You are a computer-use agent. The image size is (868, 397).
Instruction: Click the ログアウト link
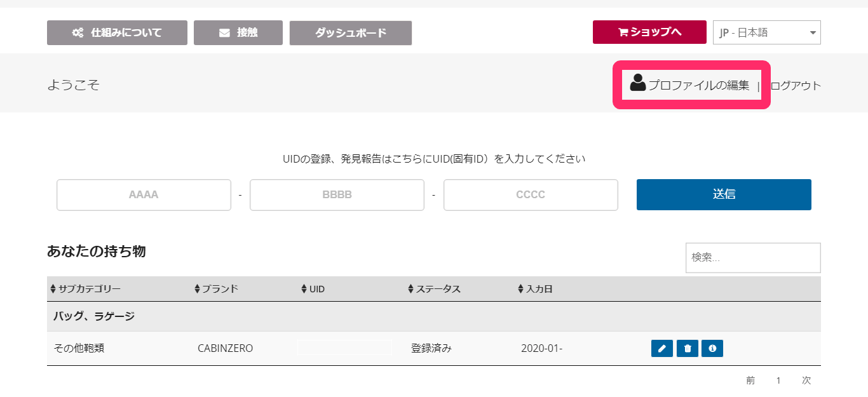point(796,86)
